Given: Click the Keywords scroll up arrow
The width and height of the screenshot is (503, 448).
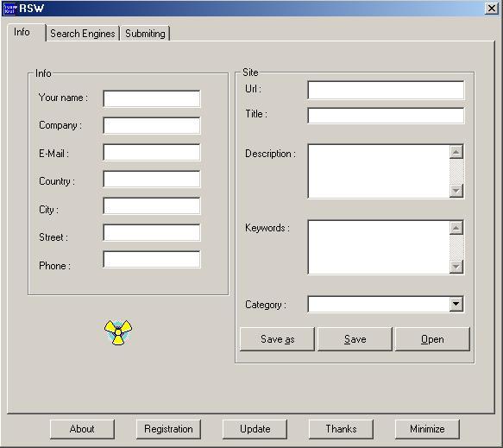Looking at the screenshot, I should [456, 228].
